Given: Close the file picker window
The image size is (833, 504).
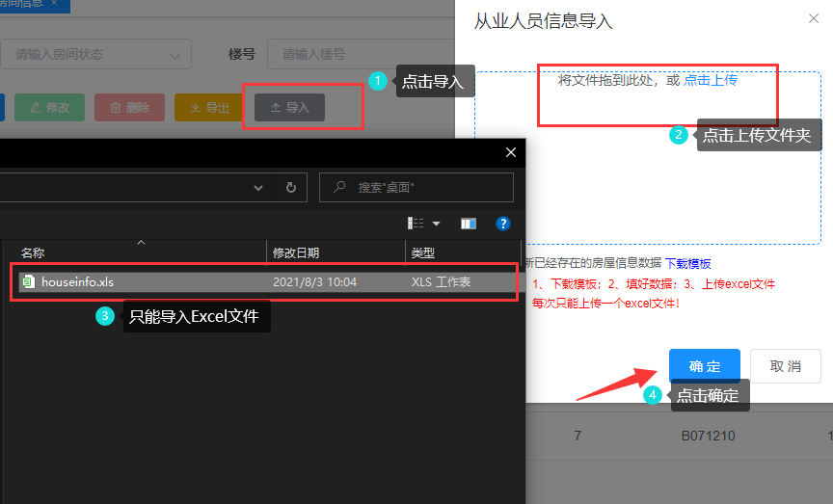Looking at the screenshot, I should click(511, 152).
